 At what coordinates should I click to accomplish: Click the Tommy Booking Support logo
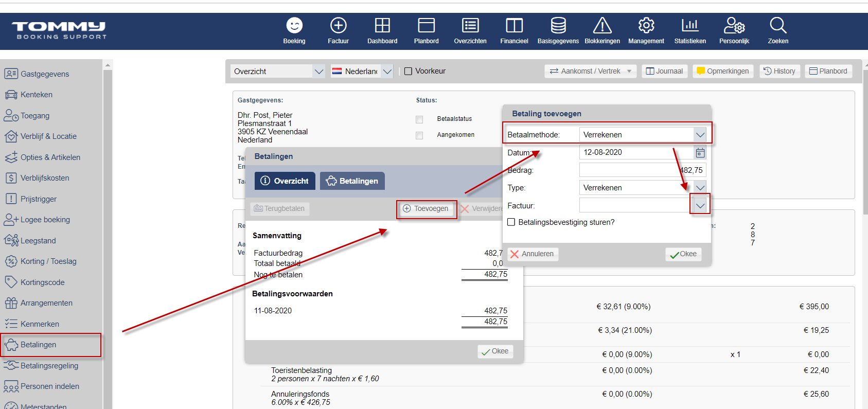pyautogui.click(x=59, y=30)
